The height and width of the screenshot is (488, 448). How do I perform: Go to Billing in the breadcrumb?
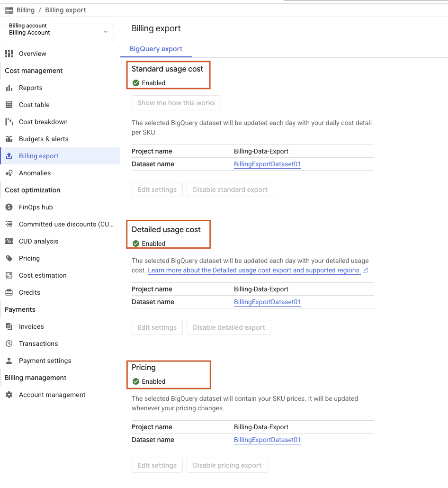coord(26,10)
